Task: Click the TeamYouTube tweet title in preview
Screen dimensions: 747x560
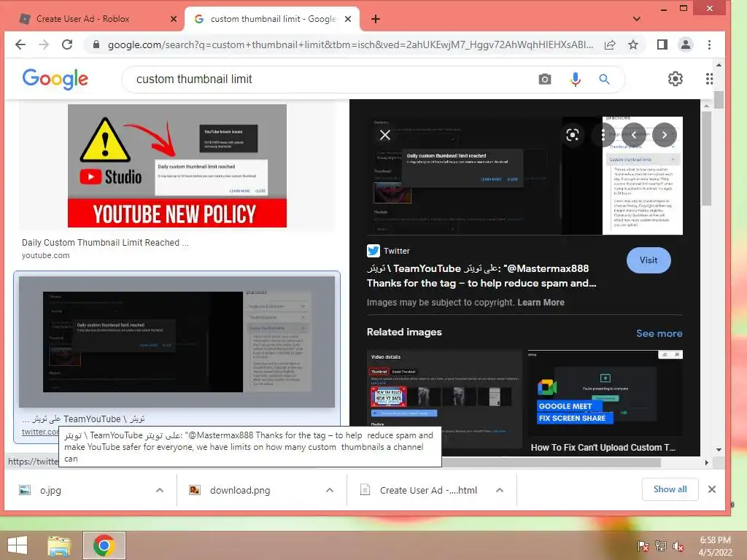Action: point(481,276)
